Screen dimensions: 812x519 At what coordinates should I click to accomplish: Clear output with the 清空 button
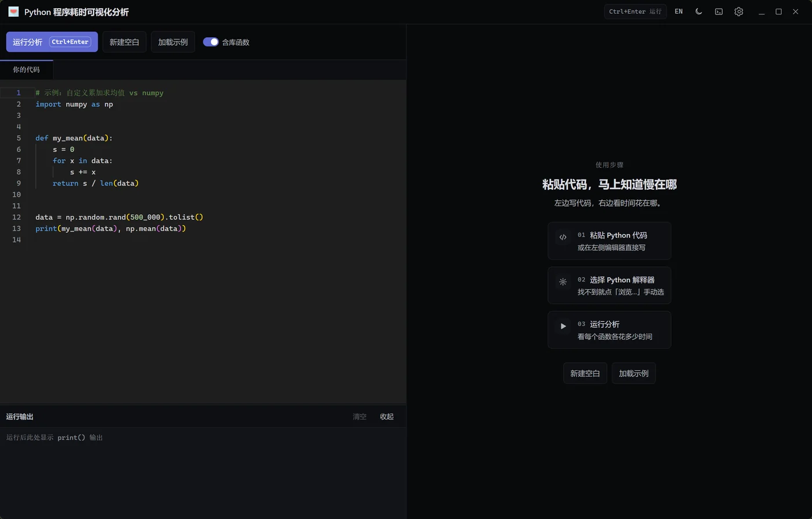(360, 417)
